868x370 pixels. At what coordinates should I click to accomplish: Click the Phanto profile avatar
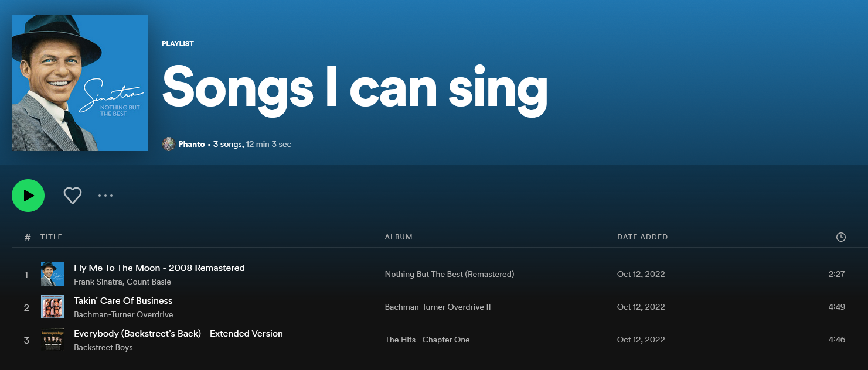click(169, 144)
